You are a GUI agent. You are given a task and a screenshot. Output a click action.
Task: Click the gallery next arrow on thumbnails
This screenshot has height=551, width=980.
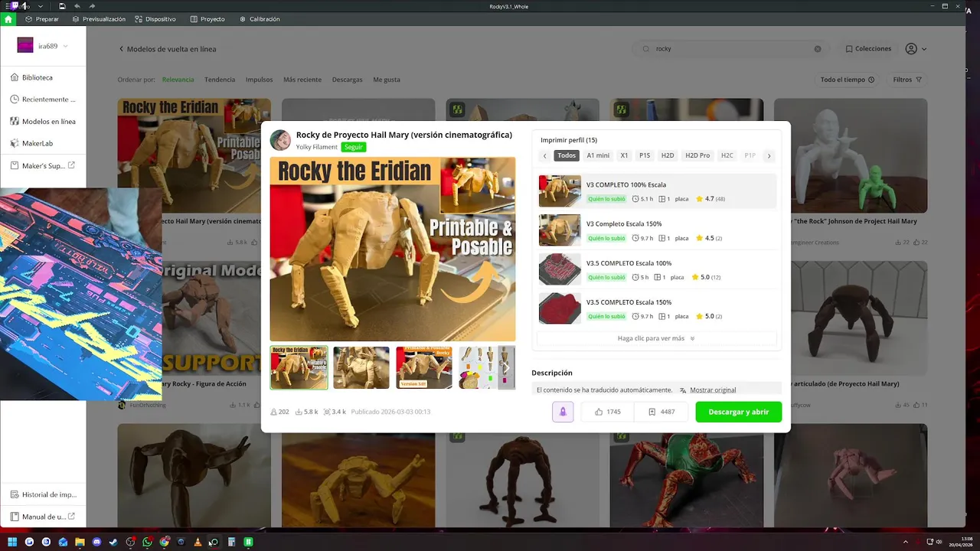(505, 368)
